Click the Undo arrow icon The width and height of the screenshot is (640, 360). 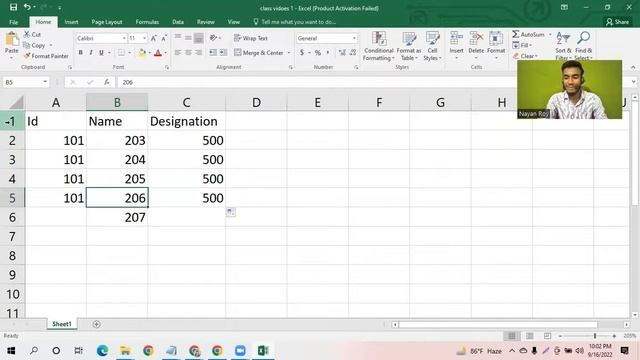[27, 7]
